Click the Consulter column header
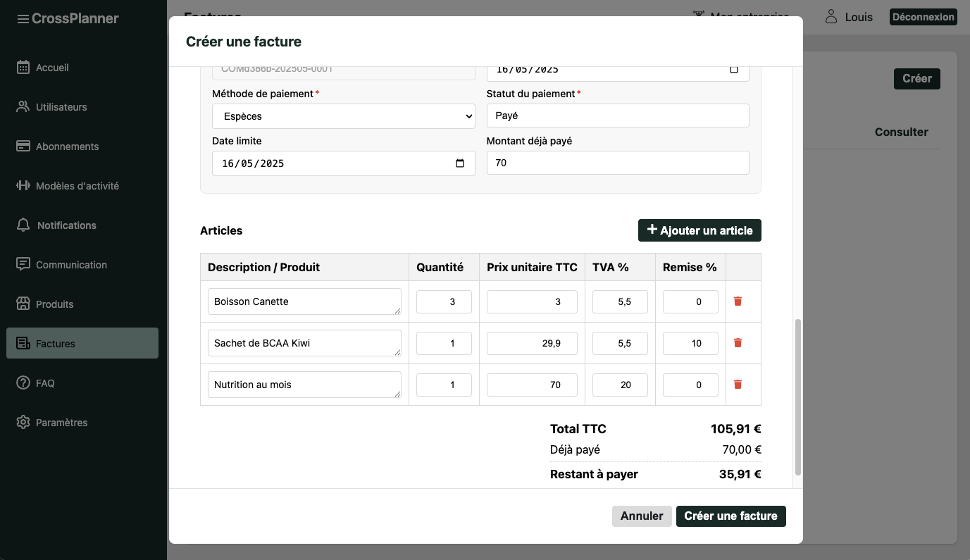 (902, 132)
